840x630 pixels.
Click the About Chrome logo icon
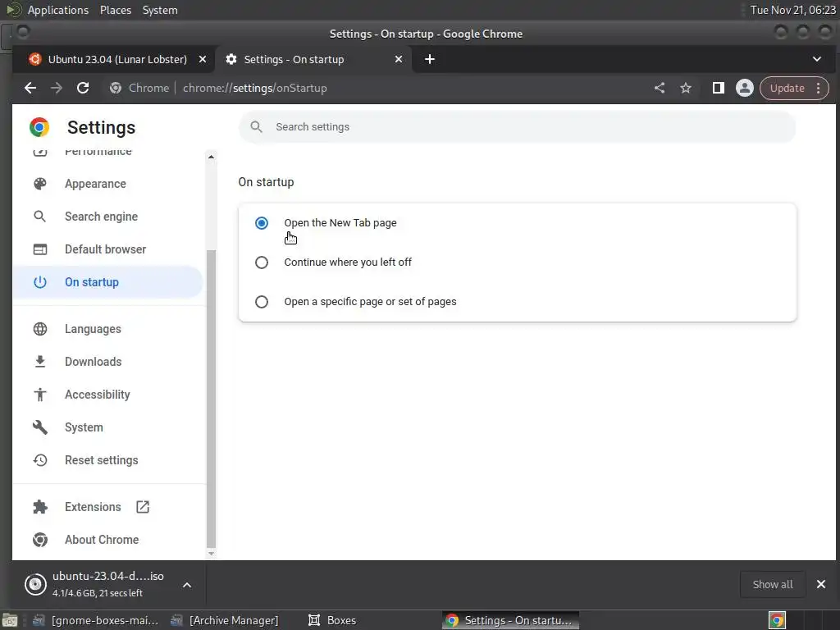click(40, 540)
